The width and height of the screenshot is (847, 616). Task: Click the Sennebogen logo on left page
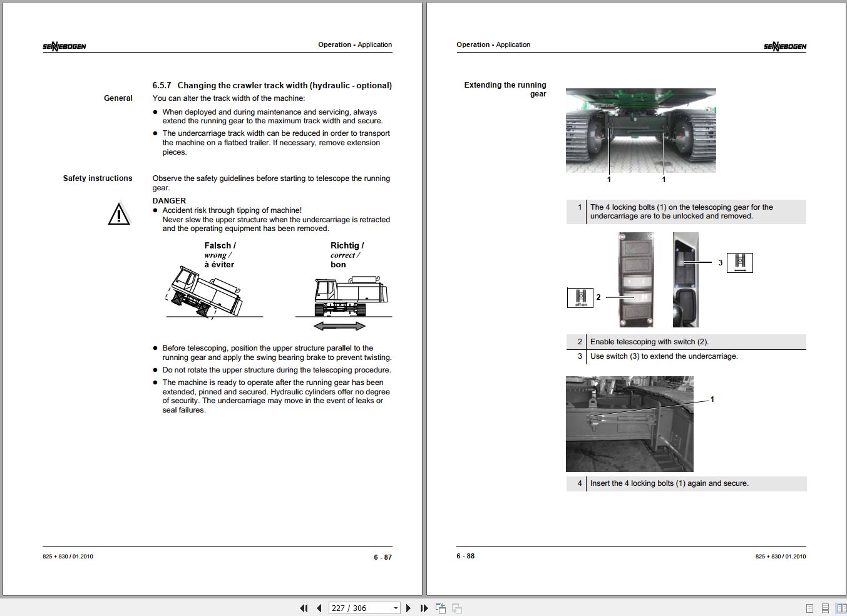click(x=64, y=46)
